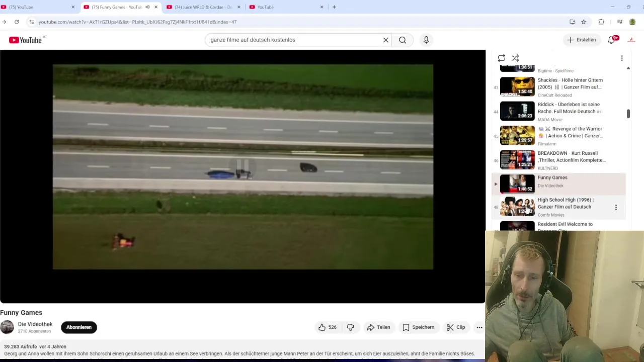Open the browser profile avatar
The image size is (644, 362).
pyautogui.click(x=632, y=22)
